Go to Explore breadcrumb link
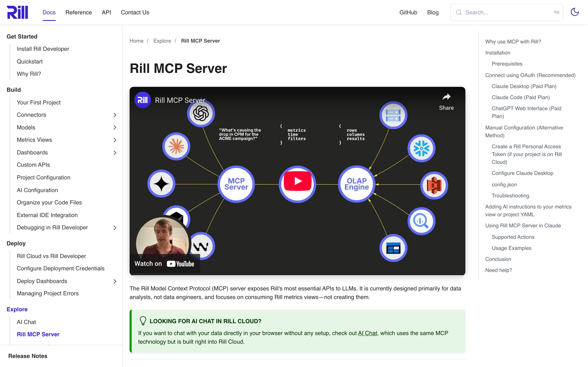The image size is (588, 367). click(162, 41)
